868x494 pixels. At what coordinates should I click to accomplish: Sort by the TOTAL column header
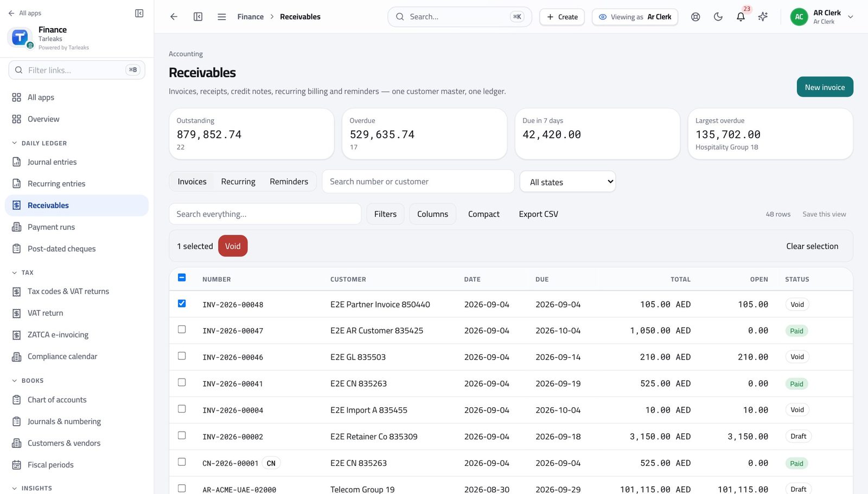680,279
